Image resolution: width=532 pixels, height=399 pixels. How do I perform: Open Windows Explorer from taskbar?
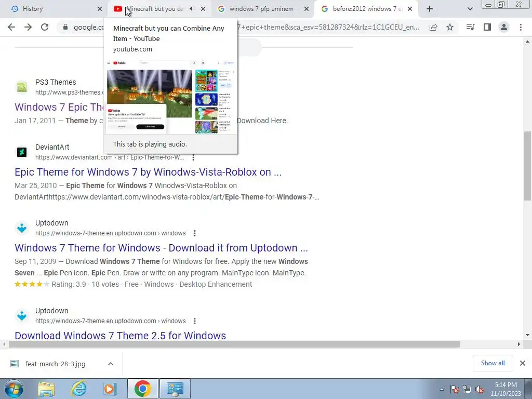[46, 389]
